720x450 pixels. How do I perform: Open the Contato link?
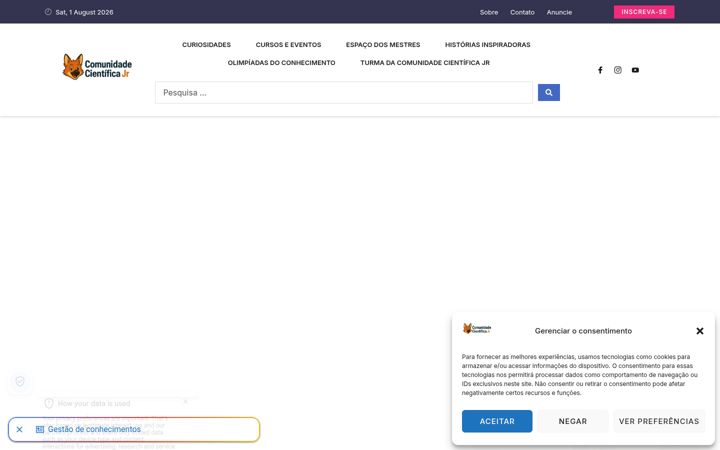pyautogui.click(x=522, y=12)
